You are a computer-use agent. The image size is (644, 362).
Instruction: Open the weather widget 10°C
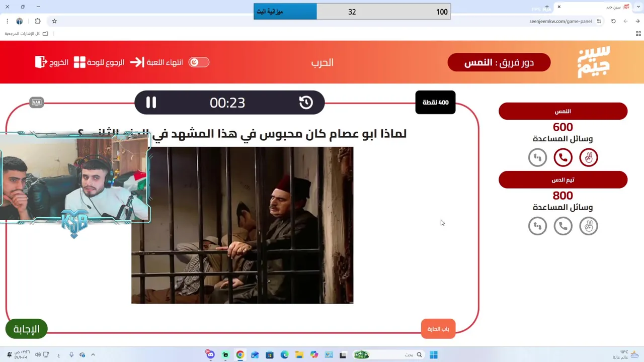(x=626, y=354)
